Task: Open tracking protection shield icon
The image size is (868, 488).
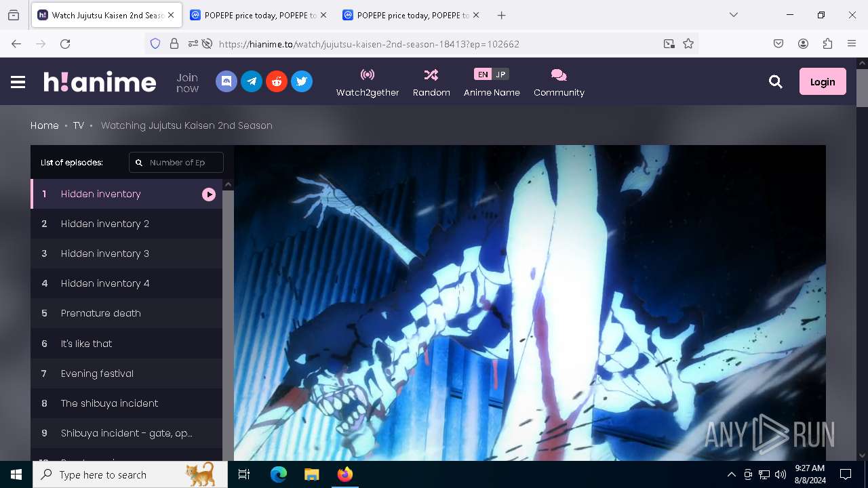Action: pyautogui.click(x=155, y=43)
